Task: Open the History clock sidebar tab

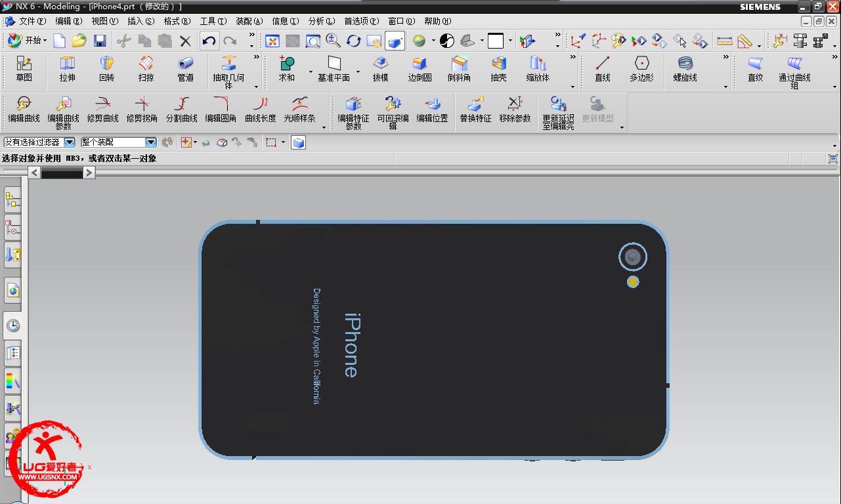Action: tap(12, 325)
